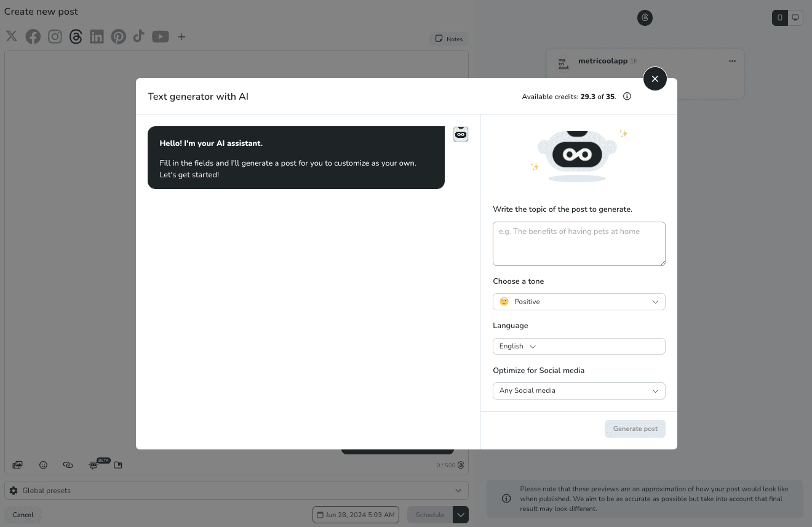Viewport: 812px width, 527px height.
Task: Select the Threads network icon
Action: 76,36
